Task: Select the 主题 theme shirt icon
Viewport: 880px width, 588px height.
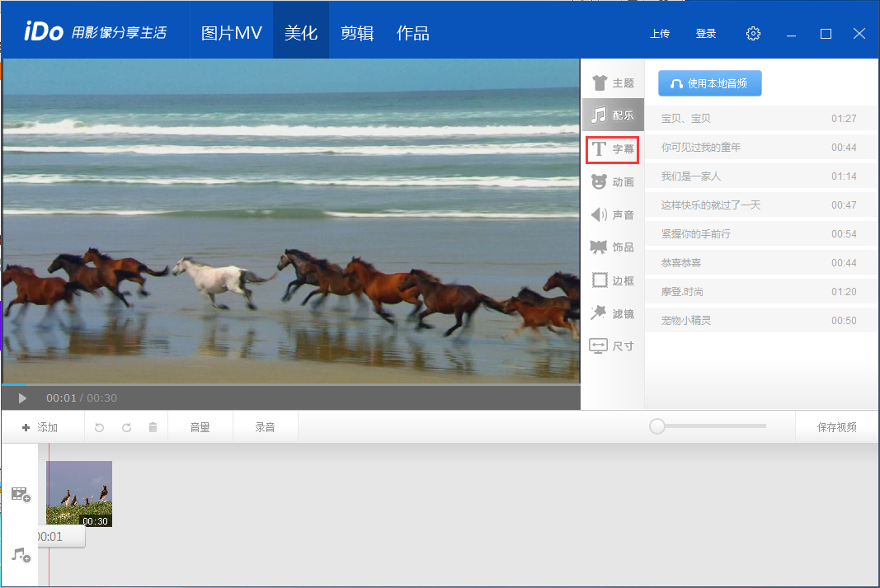Action: coord(613,83)
